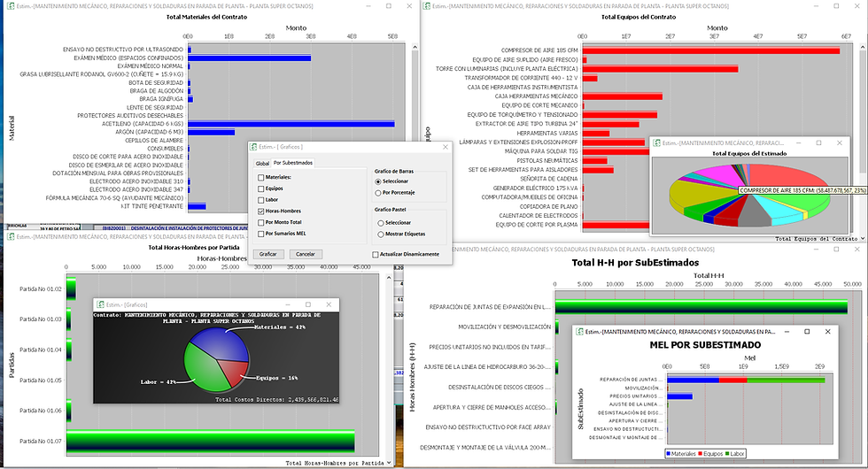
Task: Click the Cancelar button
Action: coord(306,255)
